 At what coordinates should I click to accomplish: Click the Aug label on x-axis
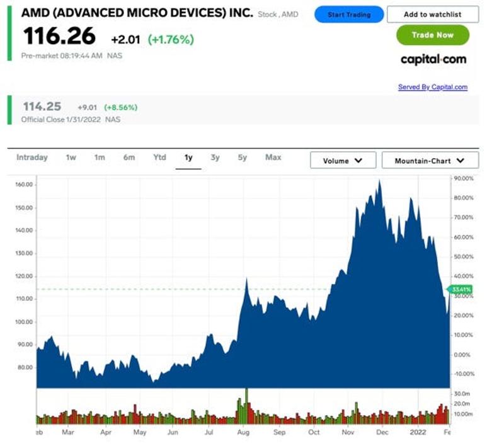pyautogui.click(x=243, y=432)
